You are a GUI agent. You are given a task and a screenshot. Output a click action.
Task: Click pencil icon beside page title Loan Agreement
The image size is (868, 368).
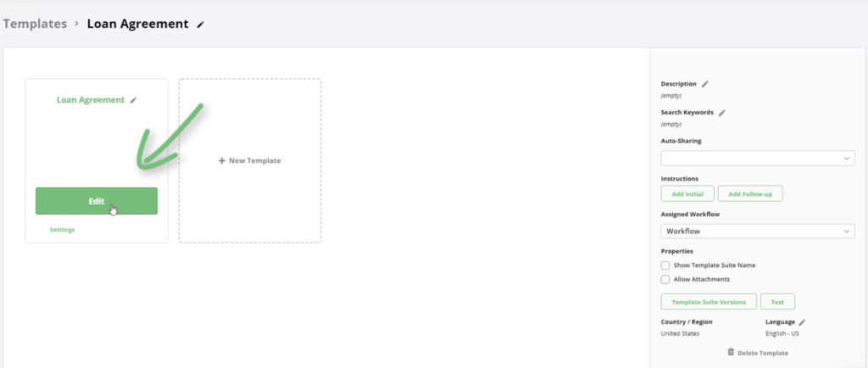pyautogui.click(x=201, y=25)
